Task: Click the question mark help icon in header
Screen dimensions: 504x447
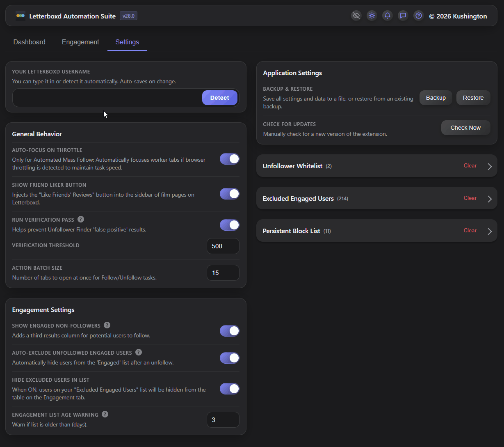Action: coord(419,16)
